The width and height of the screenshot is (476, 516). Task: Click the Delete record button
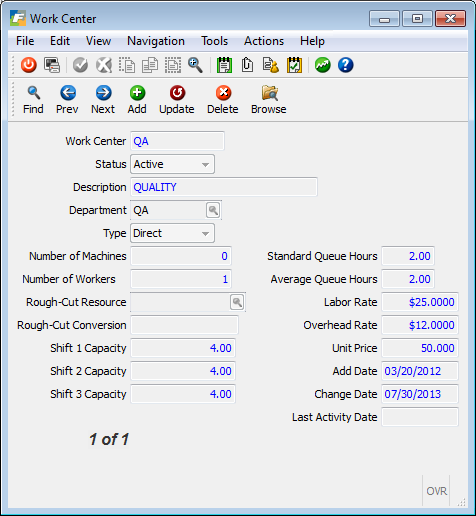[223, 100]
